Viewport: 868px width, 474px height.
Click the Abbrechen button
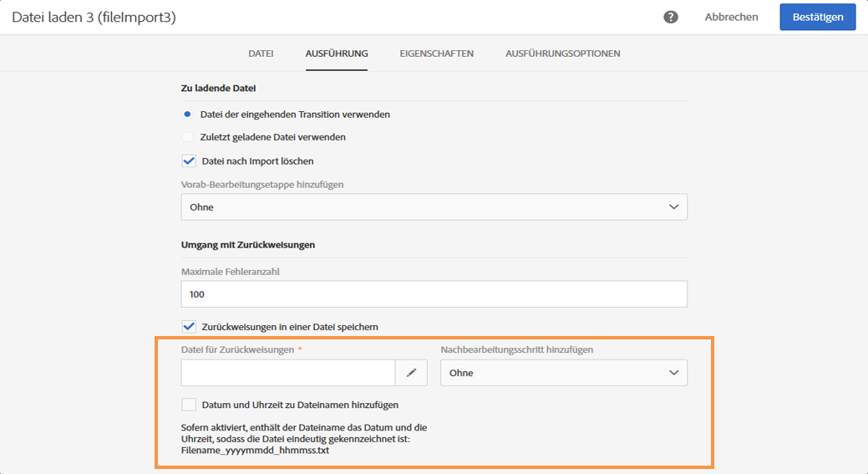click(x=731, y=17)
